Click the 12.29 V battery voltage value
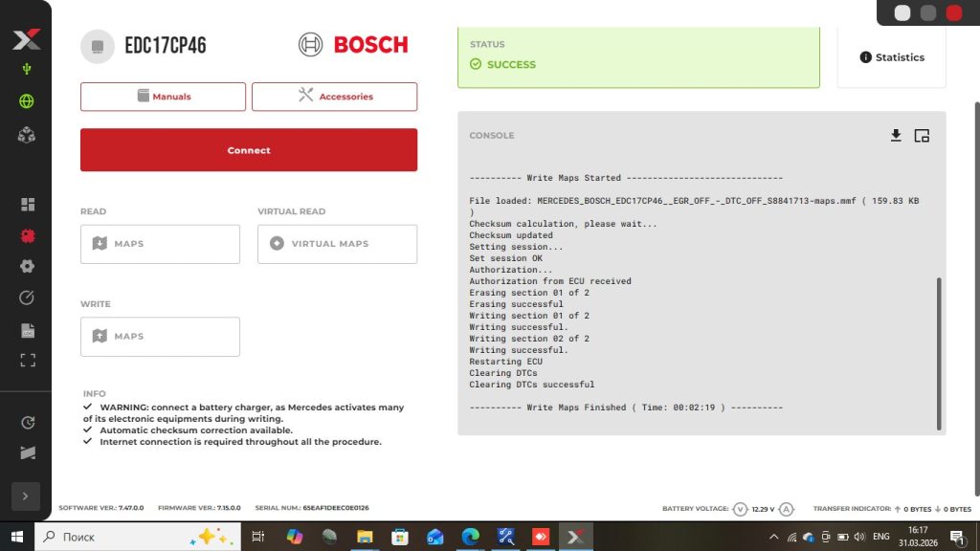This screenshot has height=551, width=980. point(763,509)
